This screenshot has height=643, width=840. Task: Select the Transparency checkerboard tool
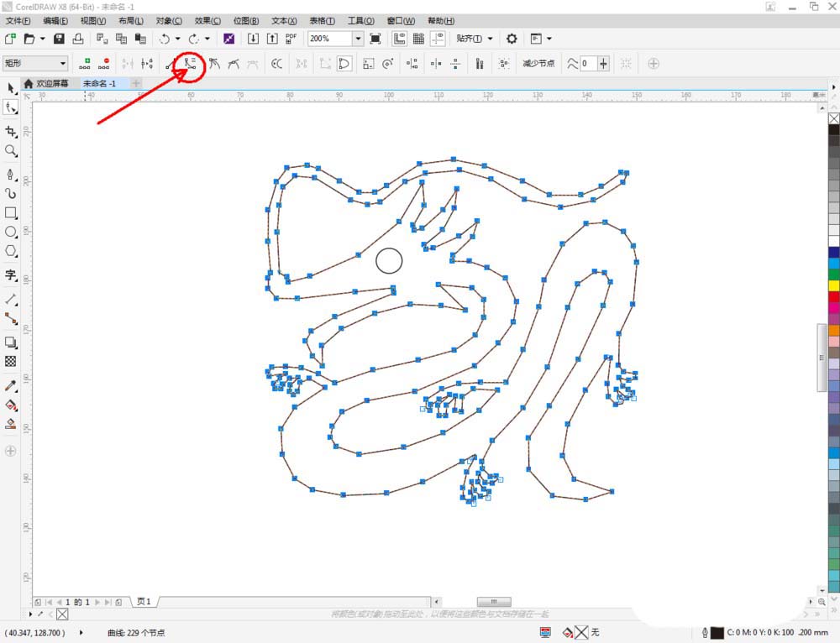click(11, 362)
